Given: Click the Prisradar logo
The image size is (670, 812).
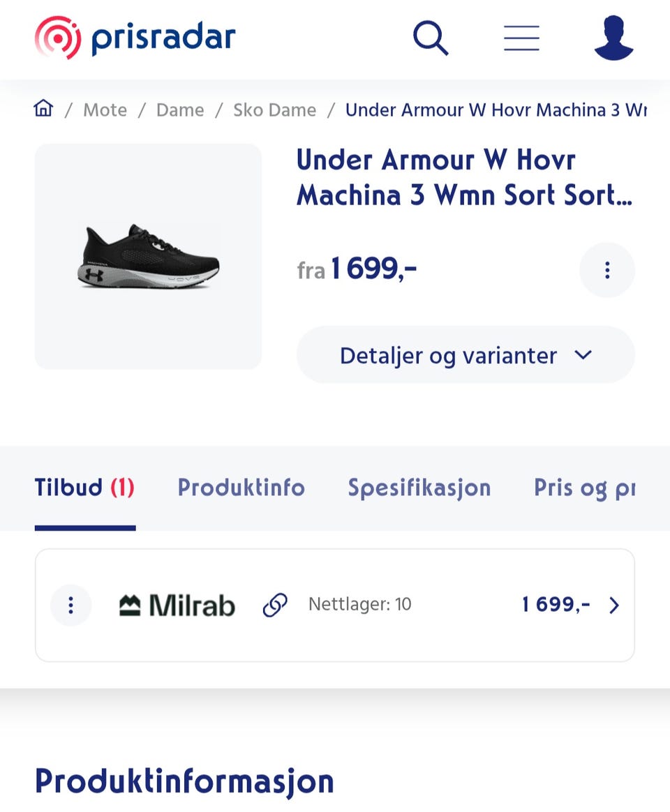Looking at the screenshot, I should point(135,38).
